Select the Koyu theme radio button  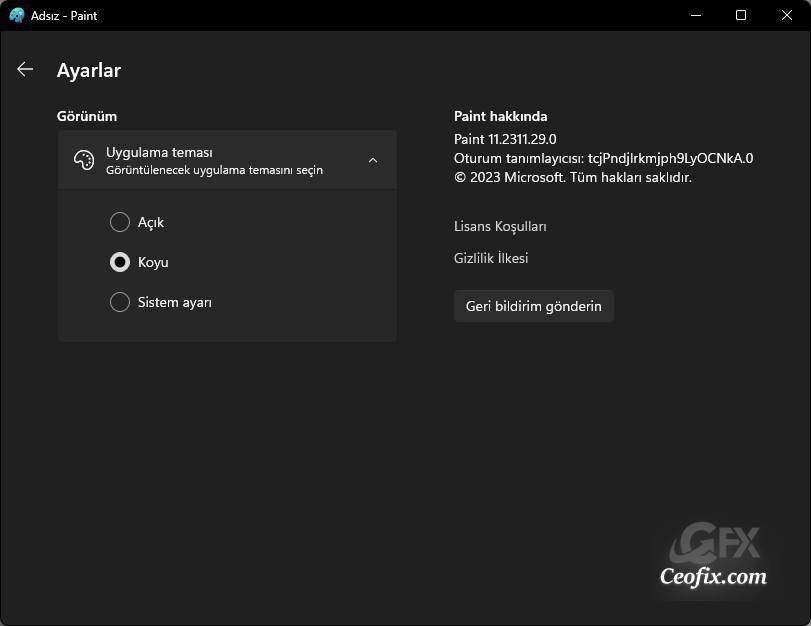click(x=119, y=262)
